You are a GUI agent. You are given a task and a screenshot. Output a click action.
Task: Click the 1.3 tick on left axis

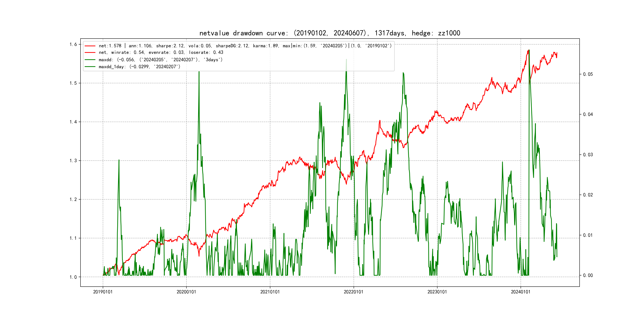coord(73,161)
